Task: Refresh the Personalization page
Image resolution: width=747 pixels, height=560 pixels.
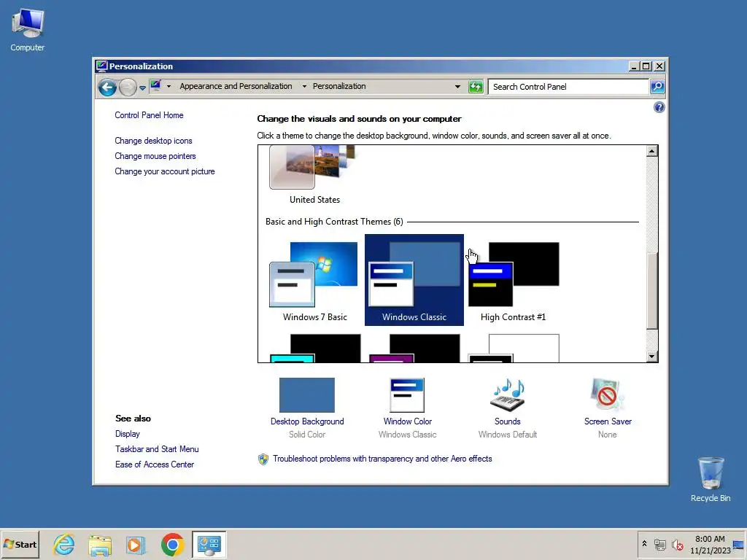Action: (476, 87)
